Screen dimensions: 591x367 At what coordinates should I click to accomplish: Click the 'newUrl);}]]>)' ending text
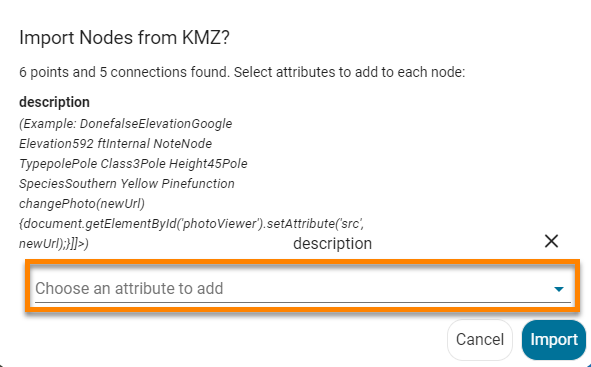54,243
